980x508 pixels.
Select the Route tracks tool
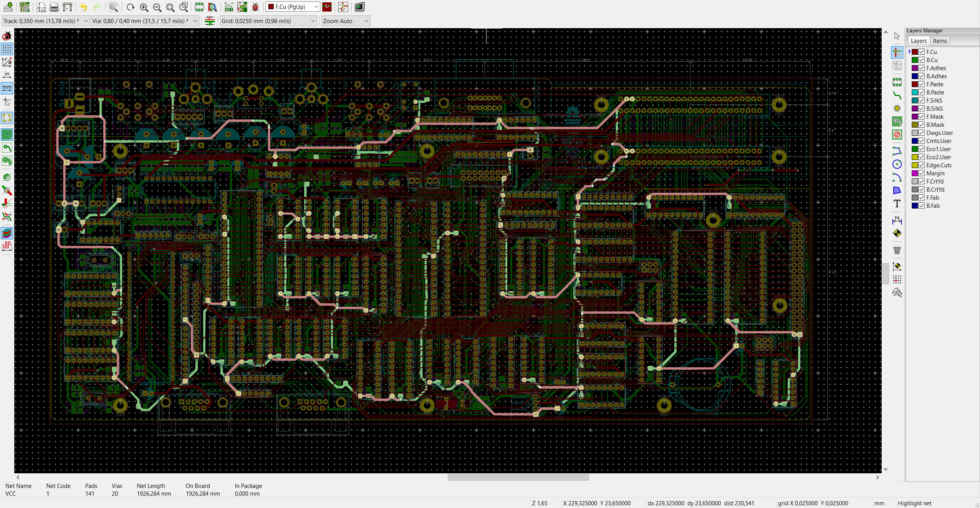[x=897, y=95]
